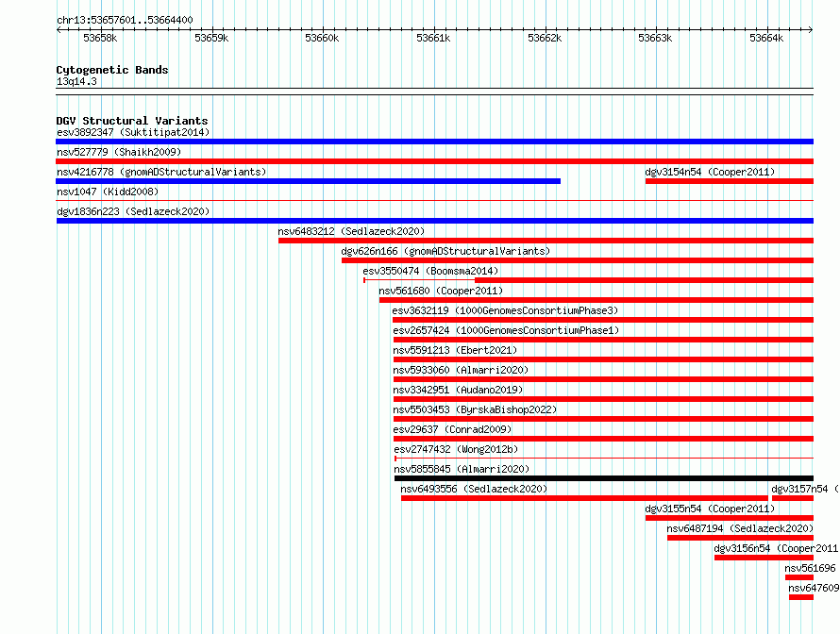Open the nsv561696 label
Image resolution: width=840 pixels, height=634 pixels.
tap(810, 568)
